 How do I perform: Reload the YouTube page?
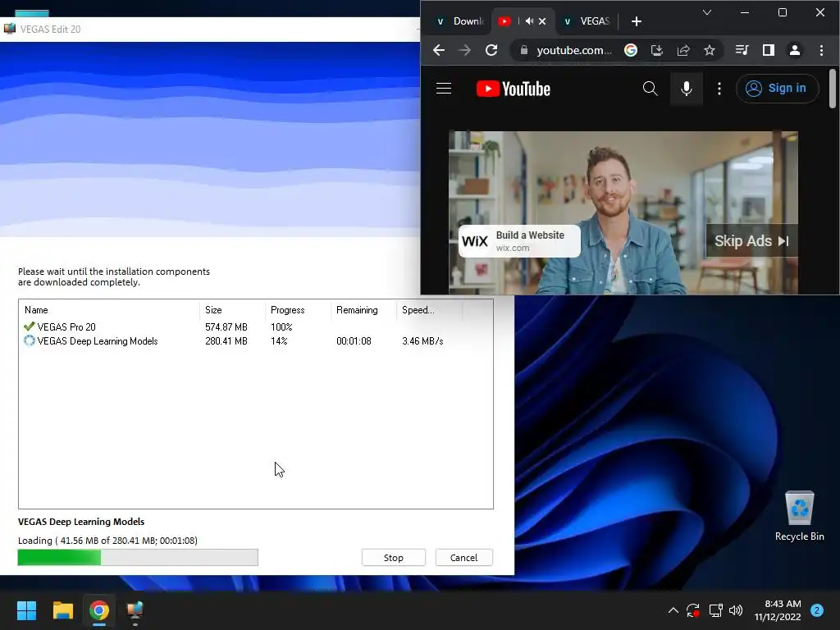pyautogui.click(x=491, y=50)
